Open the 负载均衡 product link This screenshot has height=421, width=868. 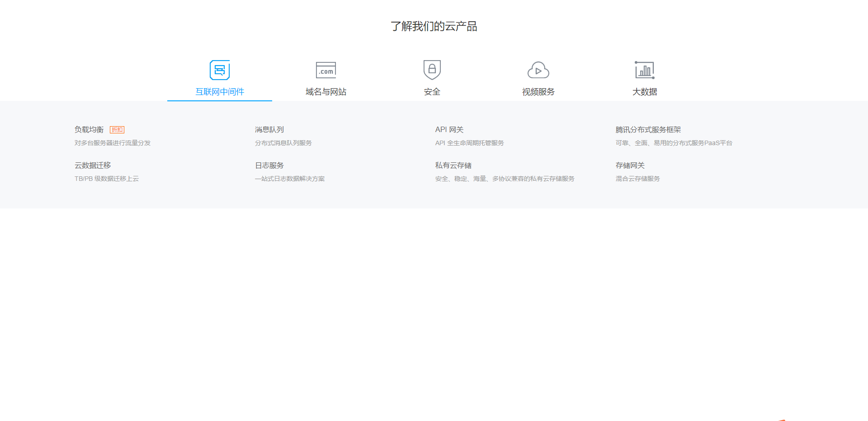coord(89,130)
